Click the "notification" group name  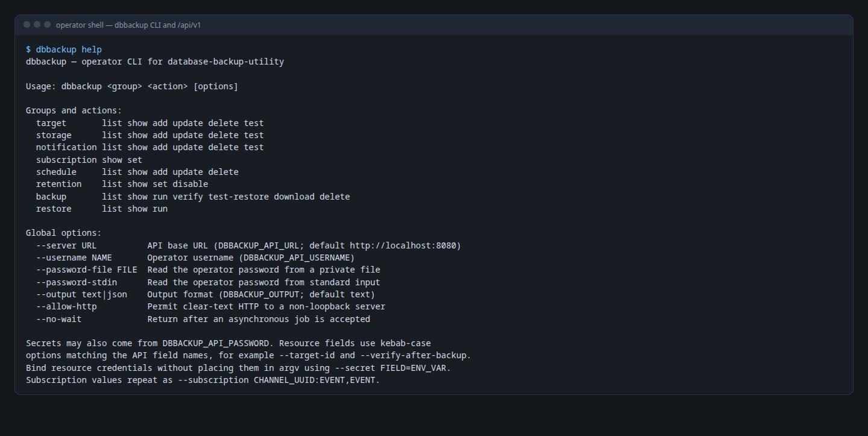click(66, 147)
